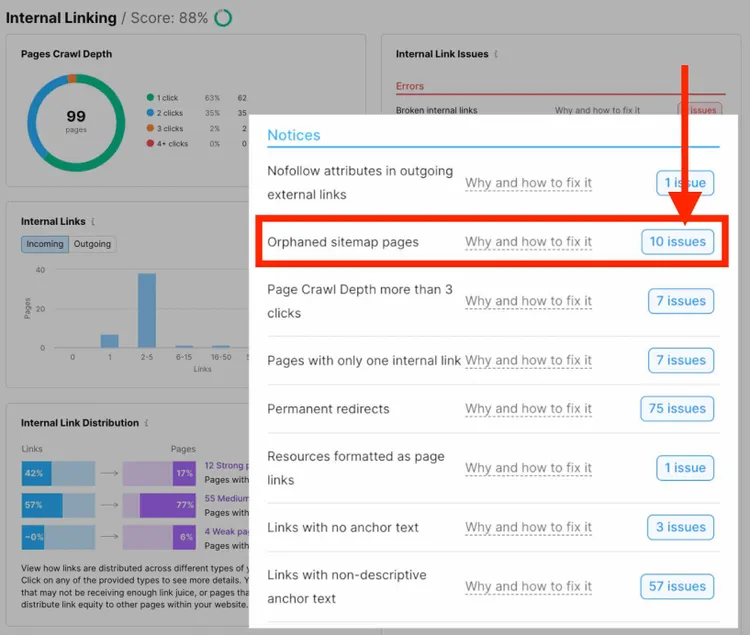
Task: Open 'Why and how to fix it' for no anchor text
Action: point(528,527)
